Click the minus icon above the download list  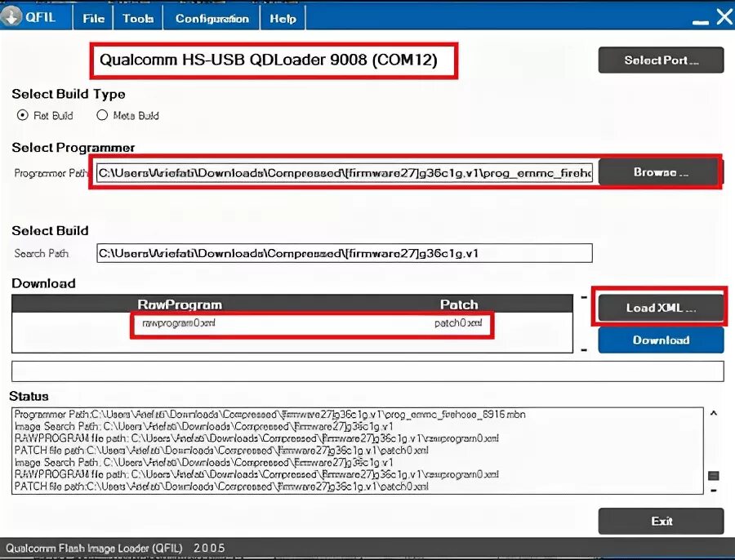pos(584,297)
